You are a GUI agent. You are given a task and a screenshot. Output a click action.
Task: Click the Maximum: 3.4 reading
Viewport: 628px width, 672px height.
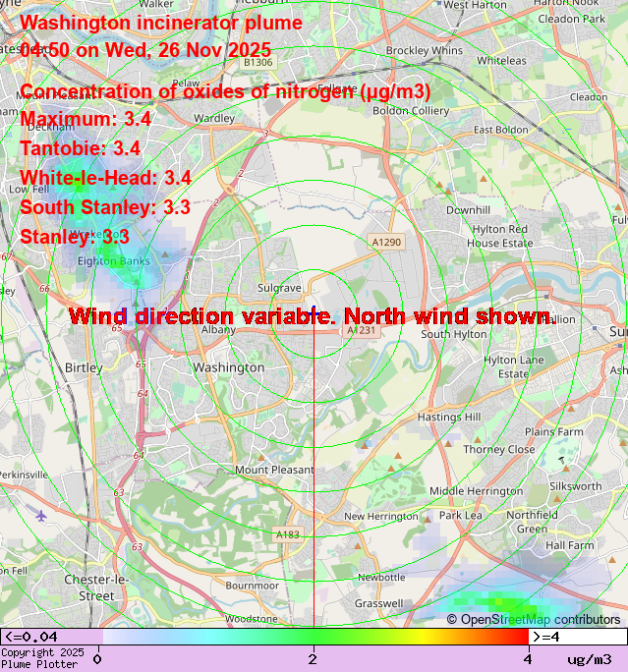[x=86, y=120]
